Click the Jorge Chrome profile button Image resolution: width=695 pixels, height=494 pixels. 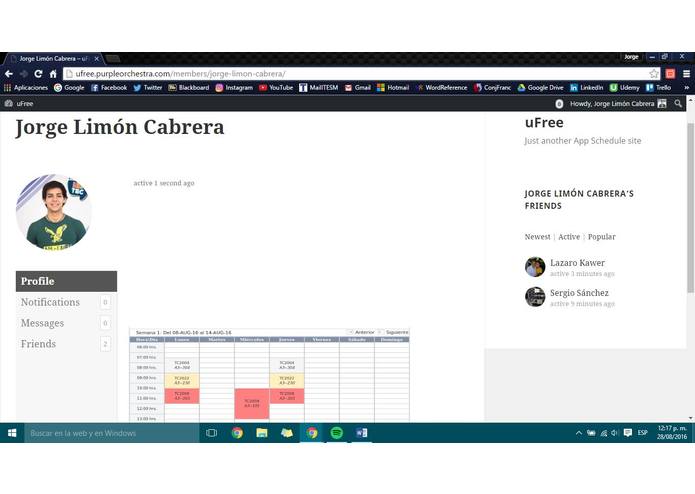[631, 57]
